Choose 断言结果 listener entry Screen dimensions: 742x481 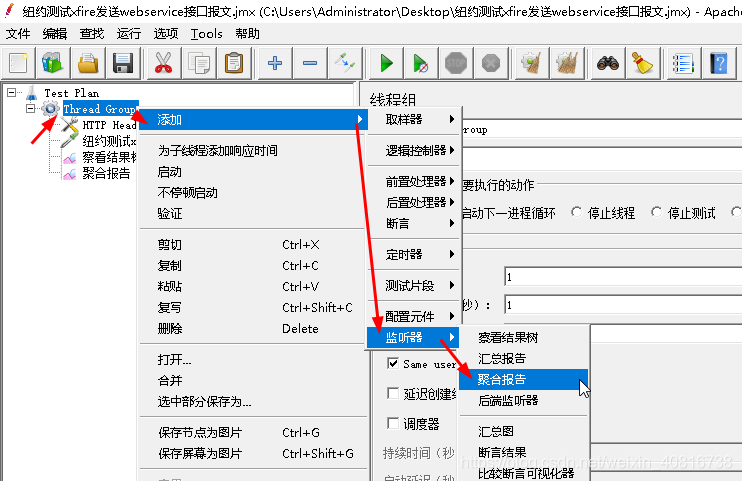click(x=523, y=453)
